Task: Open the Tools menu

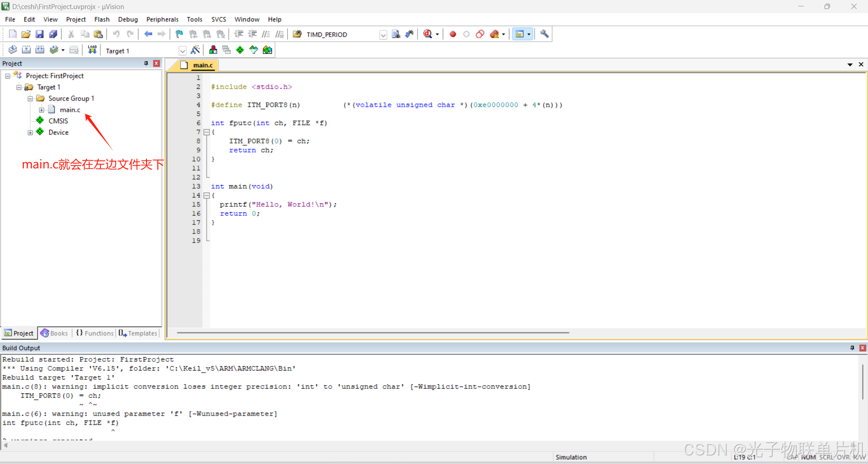Action: pos(194,19)
